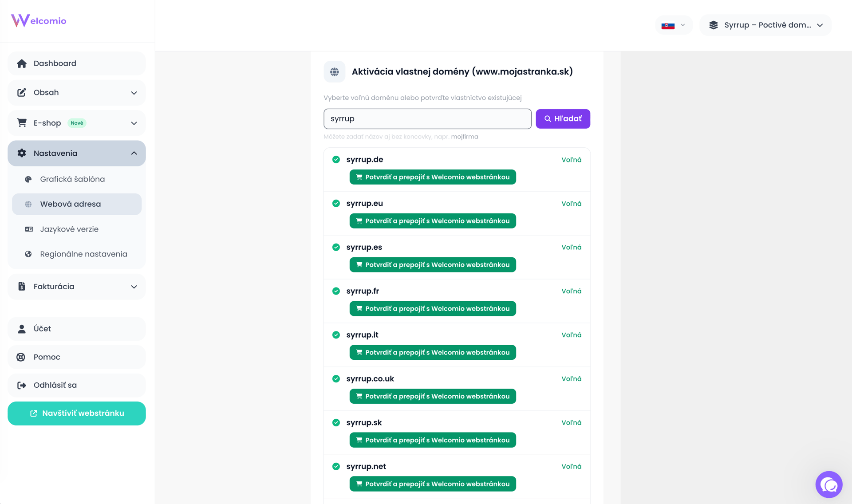Image resolution: width=852 pixels, height=504 pixels.
Task: Click the domain search input field
Action: click(427, 119)
